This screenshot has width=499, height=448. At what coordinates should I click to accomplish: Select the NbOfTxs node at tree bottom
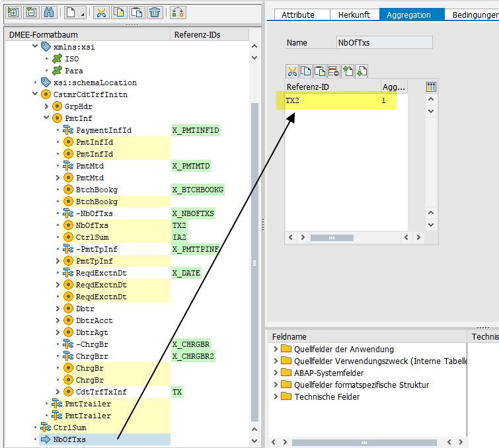(69, 439)
